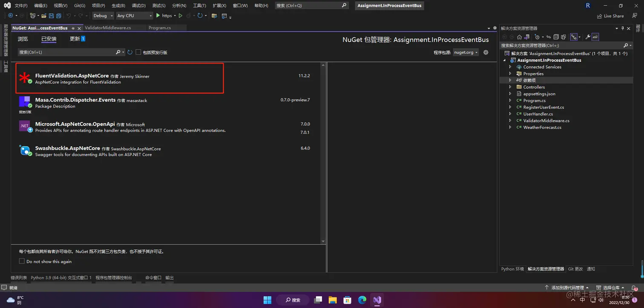Screen dimensions: 644x308
Task: Open https launch profile dropdown arrow
Action: click(x=175, y=16)
